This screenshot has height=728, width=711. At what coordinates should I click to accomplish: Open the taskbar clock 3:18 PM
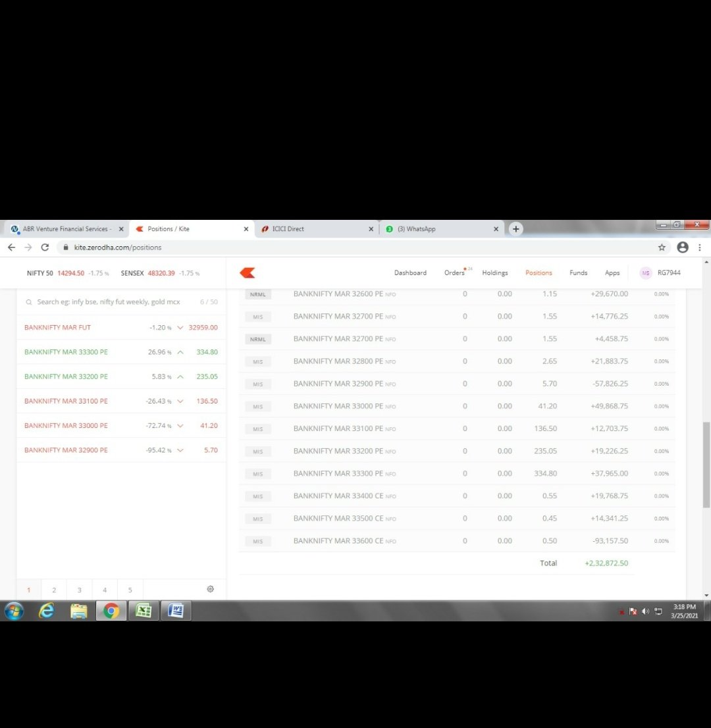pyautogui.click(x=685, y=611)
